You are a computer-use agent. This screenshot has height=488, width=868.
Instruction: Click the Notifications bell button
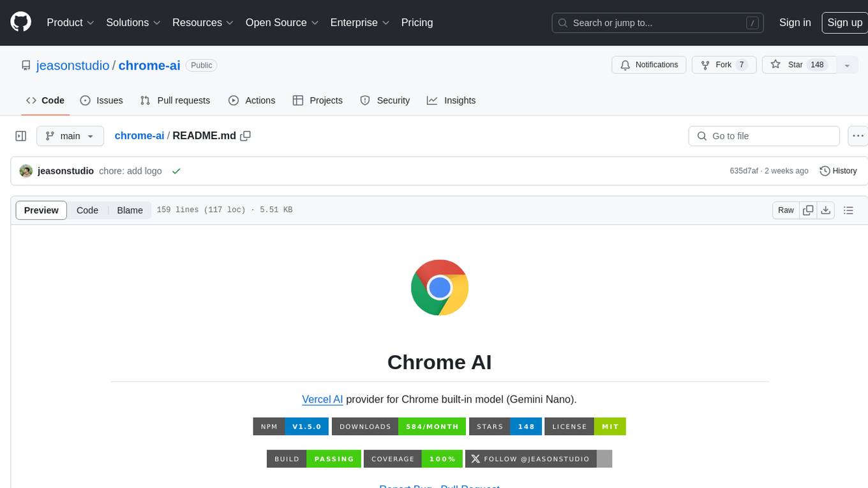click(649, 65)
